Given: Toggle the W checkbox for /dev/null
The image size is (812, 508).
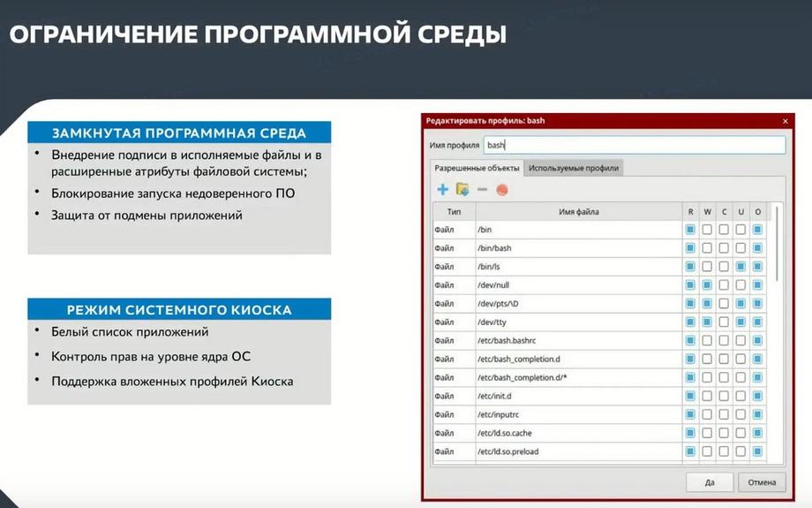Looking at the screenshot, I should [x=707, y=285].
